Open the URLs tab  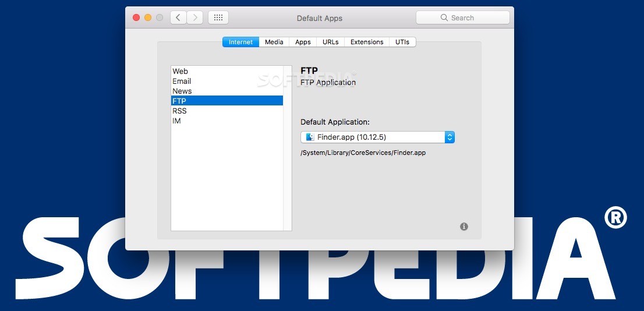pyautogui.click(x=331, y=42)
